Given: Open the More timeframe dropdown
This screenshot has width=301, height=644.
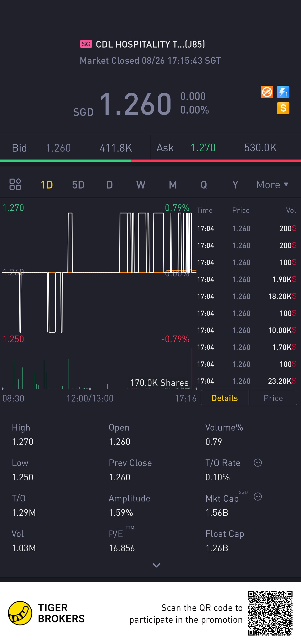Looking at the screenshot, I should click(x=272, y=185).
